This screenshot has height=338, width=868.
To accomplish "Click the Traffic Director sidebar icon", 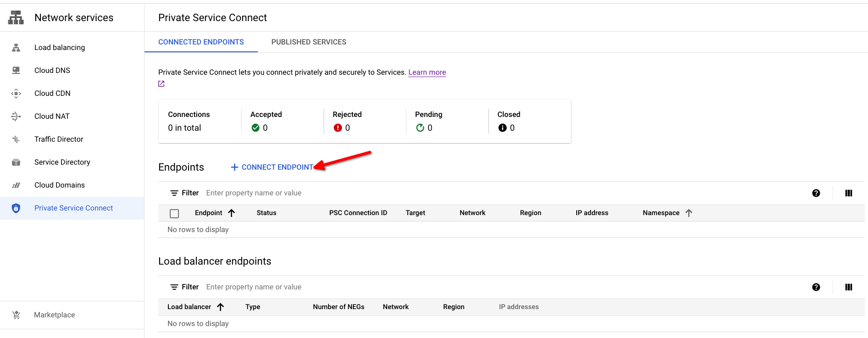I will click(16, 139).
